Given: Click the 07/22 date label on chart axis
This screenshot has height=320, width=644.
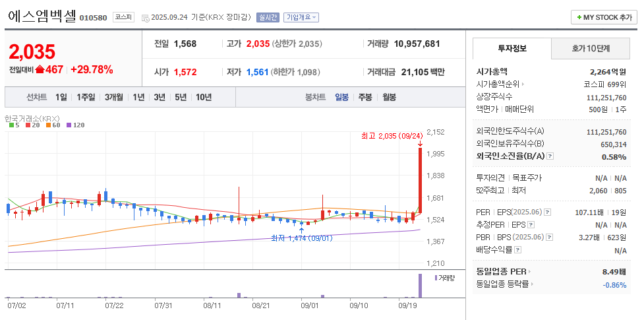Looking at the screenshot, I should (x=115, y=305).
